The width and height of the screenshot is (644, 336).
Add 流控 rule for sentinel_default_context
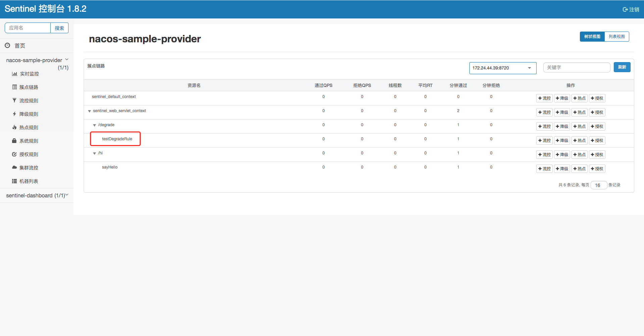click(544, 98)
